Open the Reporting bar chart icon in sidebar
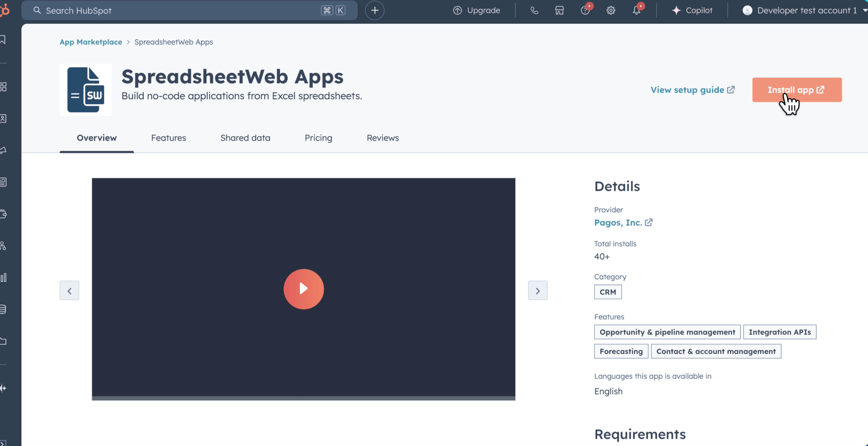The width and height of the screenshot is (868, 446). click(3, 278)
